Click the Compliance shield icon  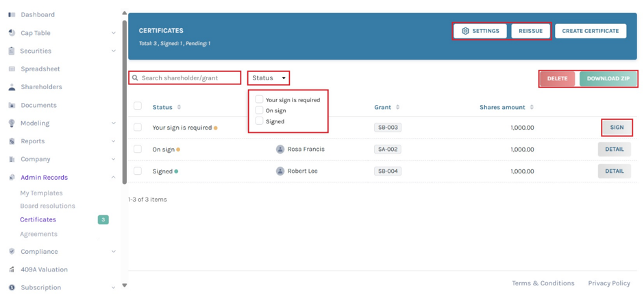point(12,251)
